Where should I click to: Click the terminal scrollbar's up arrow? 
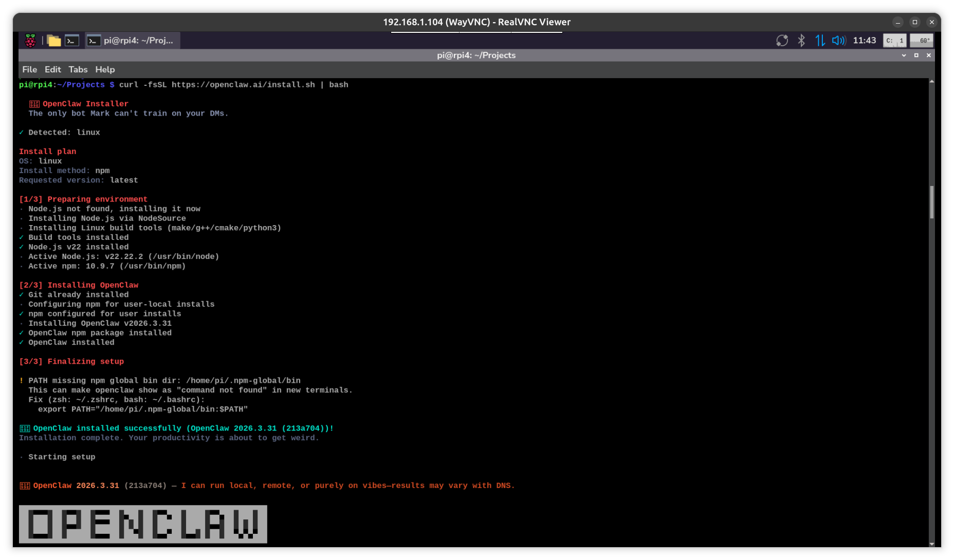pyautogui.click(x=931, y=82)
